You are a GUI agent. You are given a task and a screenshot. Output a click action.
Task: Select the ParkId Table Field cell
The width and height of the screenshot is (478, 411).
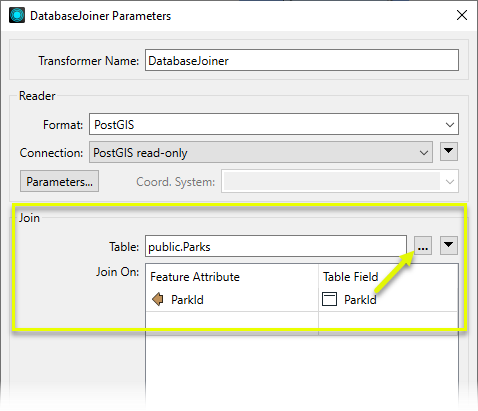[x=388, y=300]
